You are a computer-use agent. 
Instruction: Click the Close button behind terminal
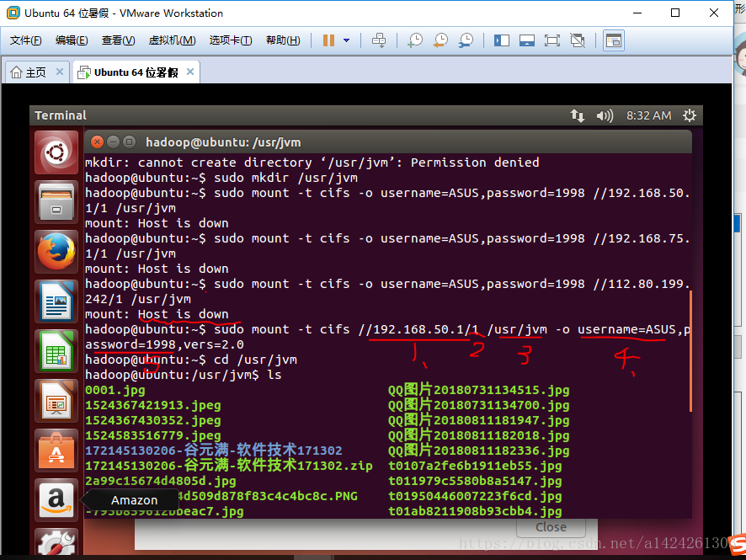(551, 527)
